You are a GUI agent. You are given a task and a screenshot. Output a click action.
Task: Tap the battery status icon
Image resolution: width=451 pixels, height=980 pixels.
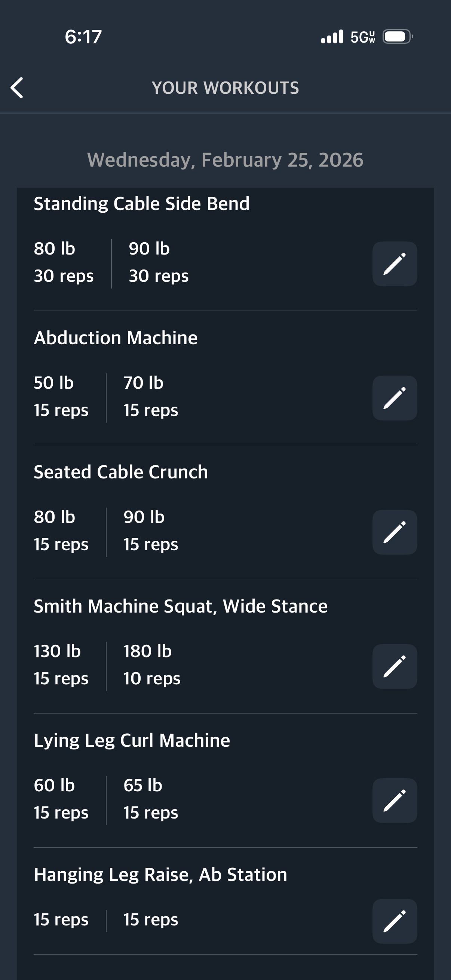pyautogui.click(x=398, y=37)
